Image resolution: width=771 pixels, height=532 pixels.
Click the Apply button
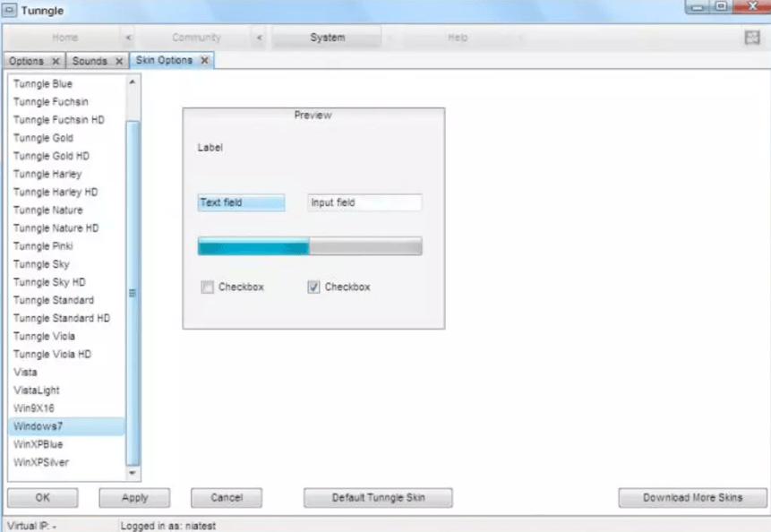click(x=134, y=498)
